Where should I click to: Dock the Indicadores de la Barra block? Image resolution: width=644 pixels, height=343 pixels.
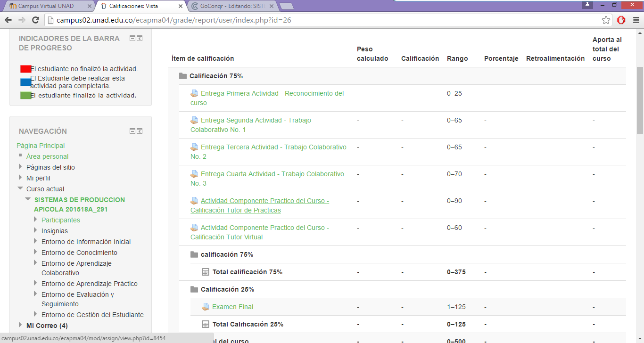140,39
